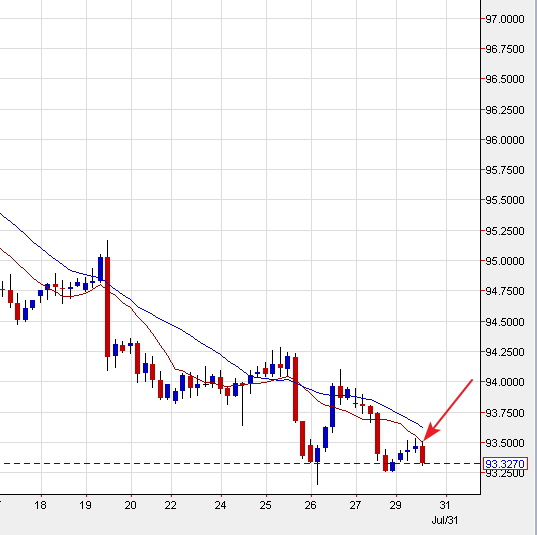Click the 94.0000 price axis label

[x=505, y=382]
